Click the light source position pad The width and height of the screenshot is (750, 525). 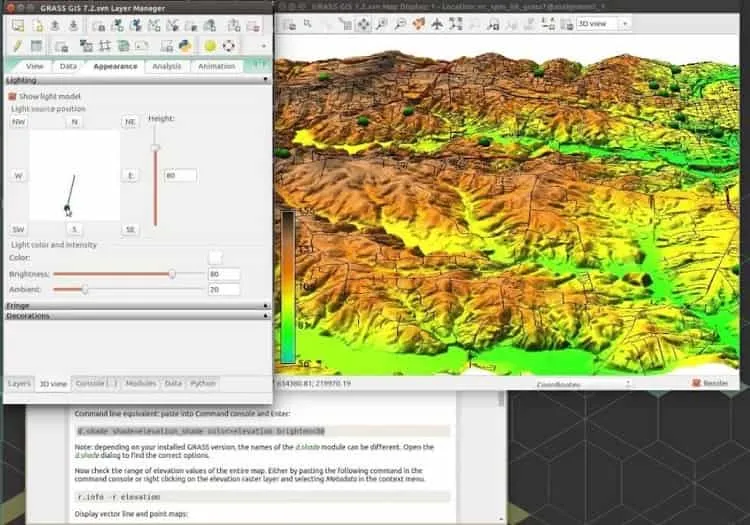75,175
